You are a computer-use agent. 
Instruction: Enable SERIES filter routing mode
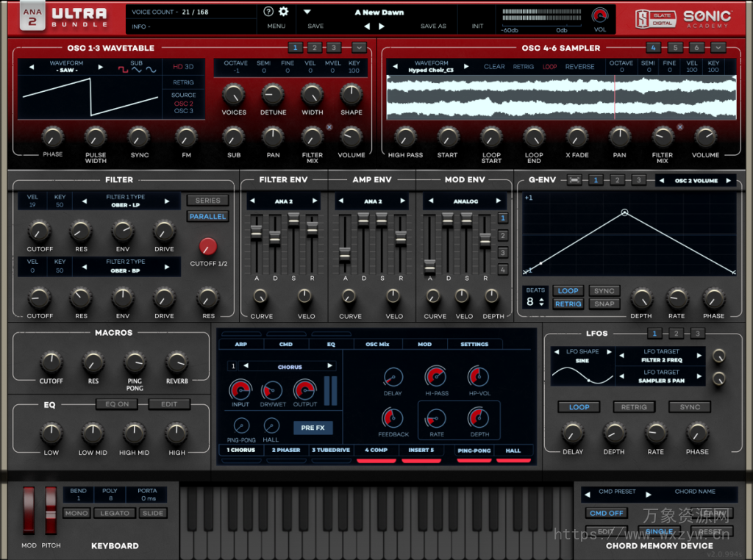(x=207, y=200)
